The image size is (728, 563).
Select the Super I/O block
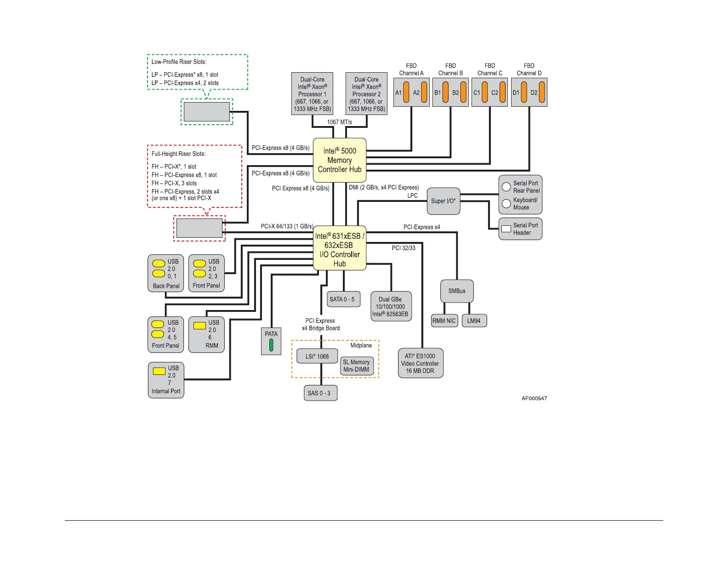(x=444, y=201)
